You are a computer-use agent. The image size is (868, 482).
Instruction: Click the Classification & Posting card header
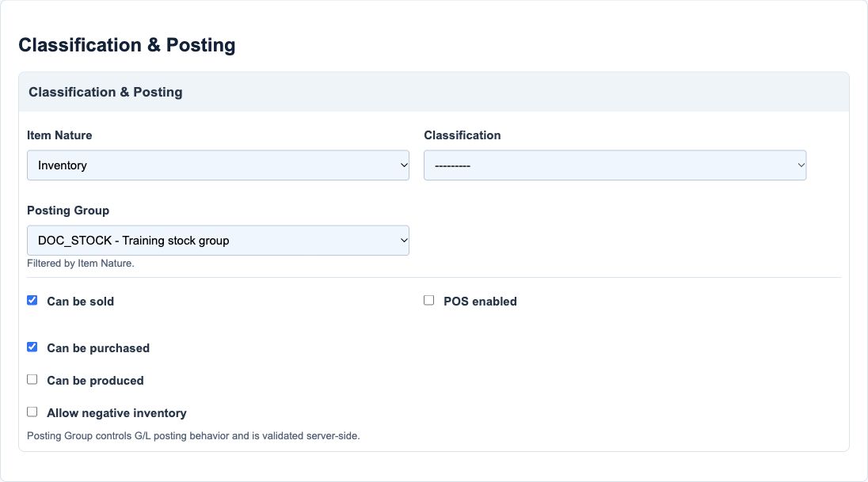pos(434,92)
